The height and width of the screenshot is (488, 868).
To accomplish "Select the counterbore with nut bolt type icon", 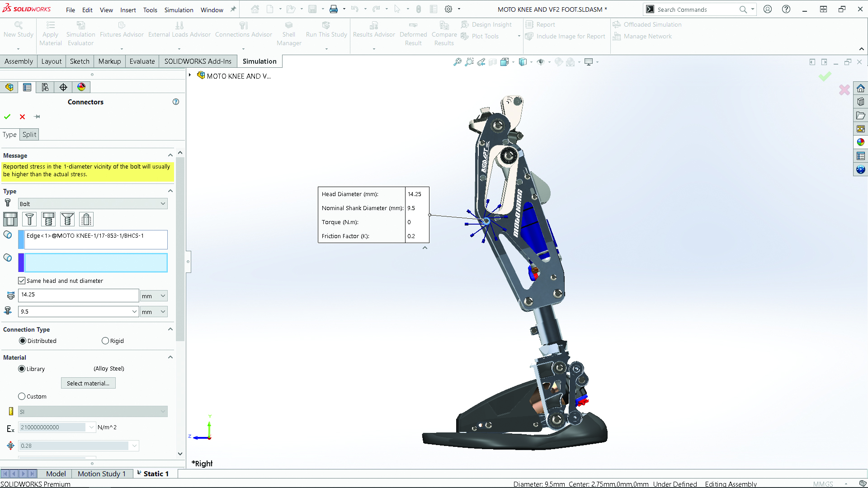I will [10, 219].
